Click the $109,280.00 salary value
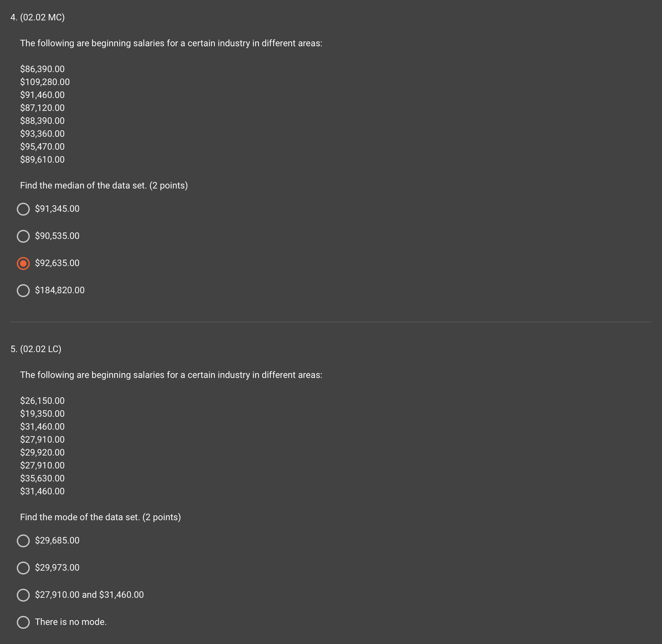 [45, 82]
